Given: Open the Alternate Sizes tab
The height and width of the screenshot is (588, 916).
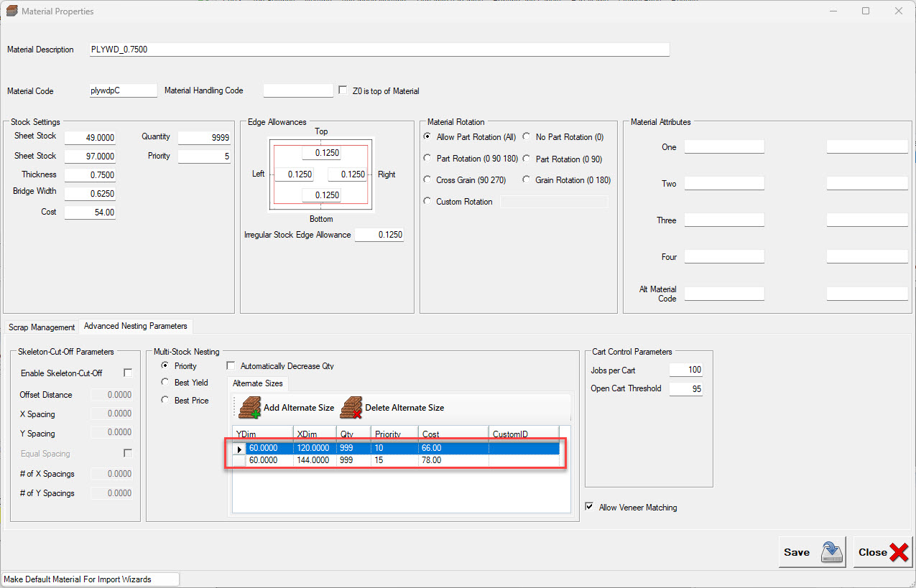Looking at the screenshot, I should (x=257, y=383).
